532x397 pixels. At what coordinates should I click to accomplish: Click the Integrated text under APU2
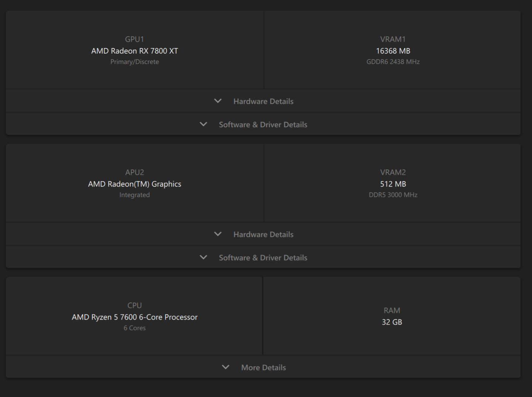(x=135, y=195)
